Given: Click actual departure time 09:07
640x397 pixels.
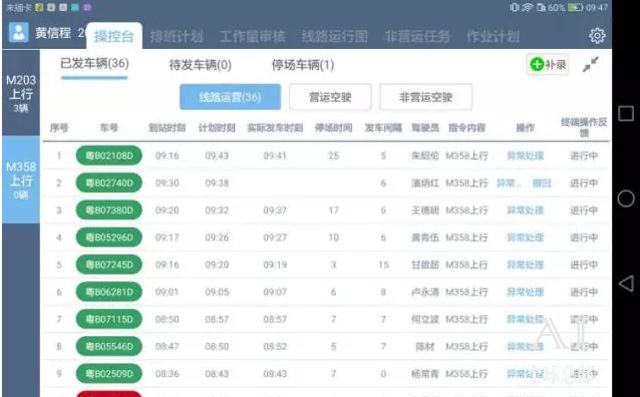Looking at the screenshot, I should coord(275,292).
